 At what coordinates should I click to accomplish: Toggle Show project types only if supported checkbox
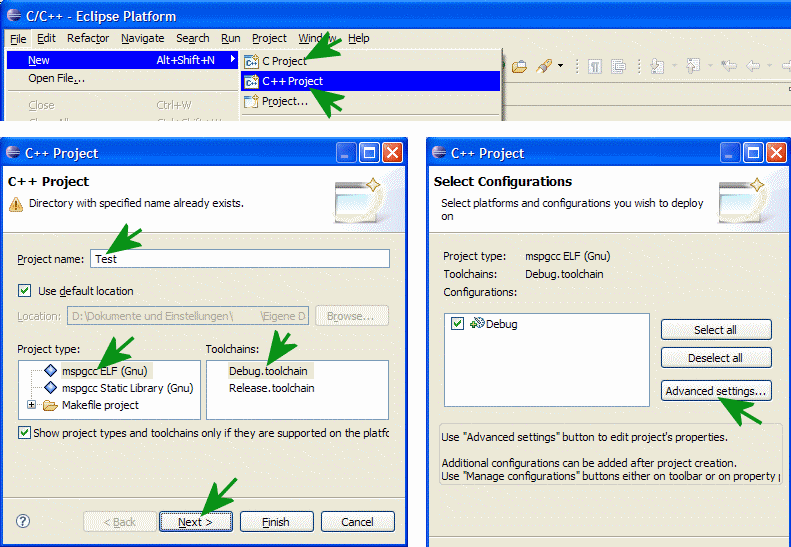pos(24,432)
